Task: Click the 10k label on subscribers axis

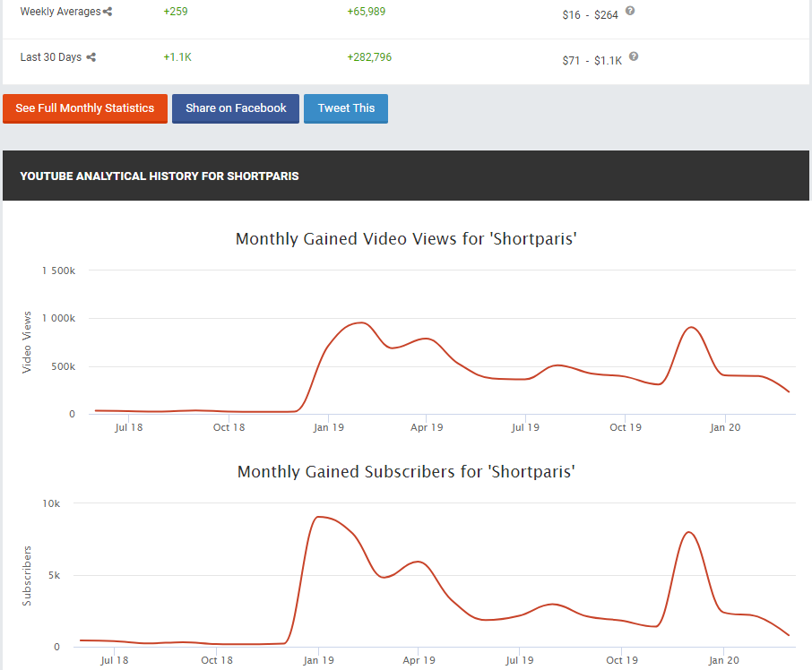Action: coord(51,503)
